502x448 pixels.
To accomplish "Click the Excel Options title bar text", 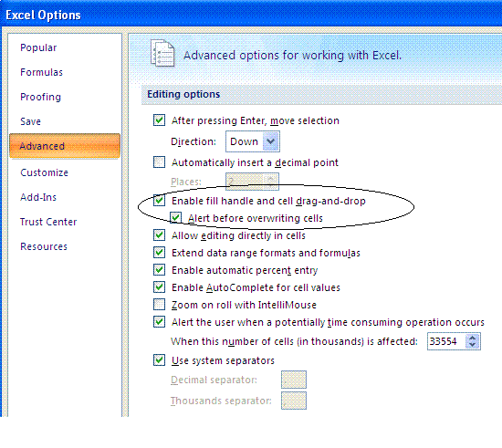I will pyautogui.click(x=43, y=15).
